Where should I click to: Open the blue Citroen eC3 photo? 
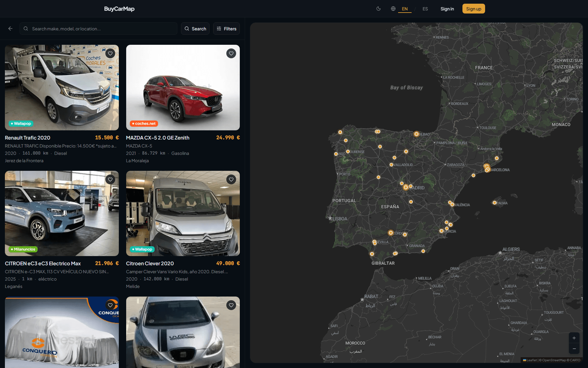62,213
